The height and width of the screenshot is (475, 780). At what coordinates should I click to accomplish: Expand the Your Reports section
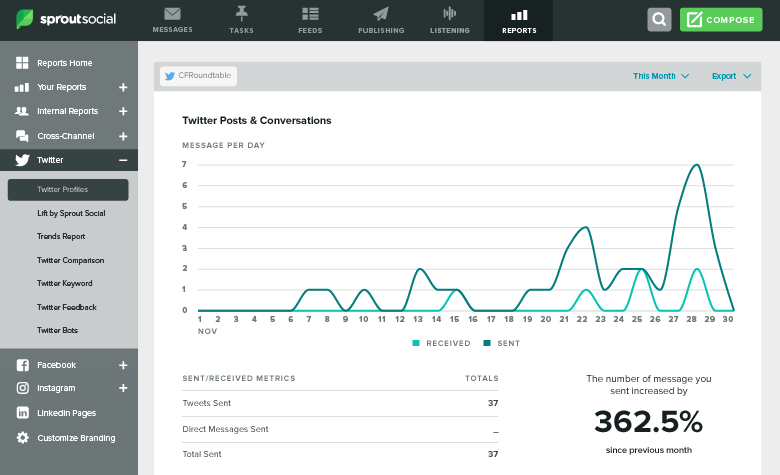pos(123,87)
